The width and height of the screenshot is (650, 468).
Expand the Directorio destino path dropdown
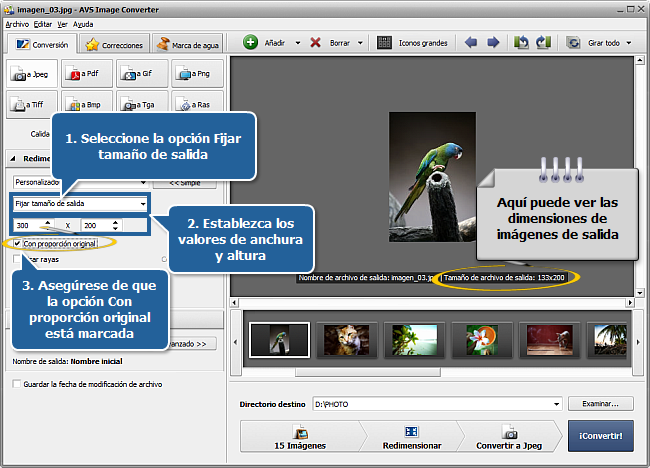point(557,404)
